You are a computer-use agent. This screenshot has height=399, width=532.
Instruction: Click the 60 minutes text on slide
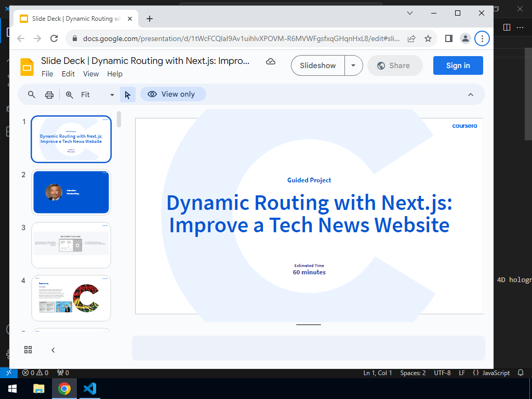pos(309,272)
